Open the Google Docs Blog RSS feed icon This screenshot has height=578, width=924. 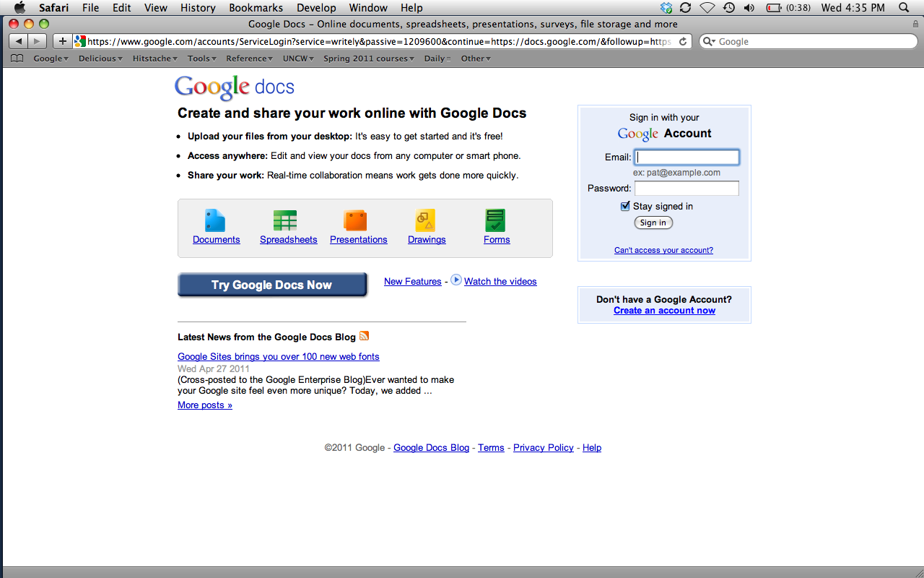(364, 336)
